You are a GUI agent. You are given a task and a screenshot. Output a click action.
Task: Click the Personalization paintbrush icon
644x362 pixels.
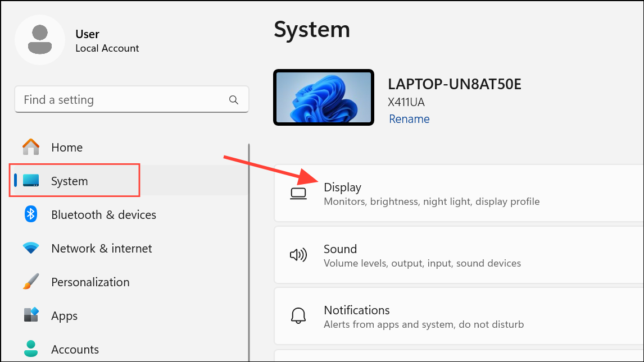tap(31, 282)
